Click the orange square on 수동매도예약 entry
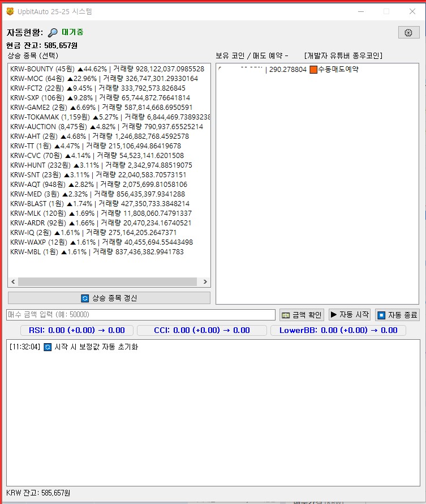 click(313, 70)
